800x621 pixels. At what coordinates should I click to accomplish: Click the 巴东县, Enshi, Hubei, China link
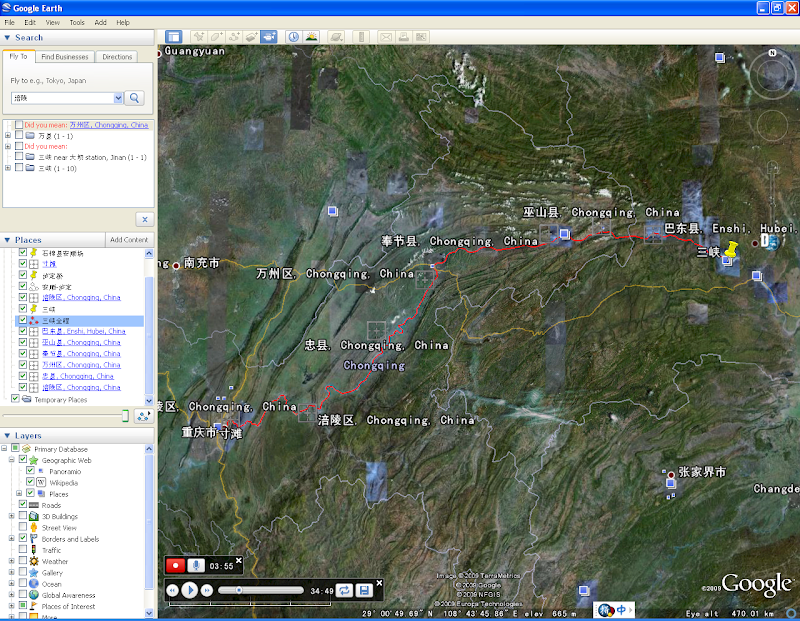(84, 331)
